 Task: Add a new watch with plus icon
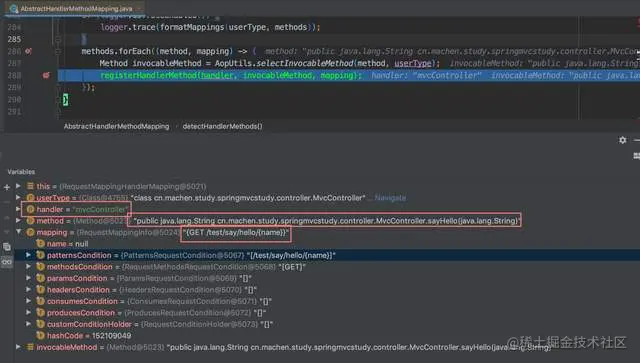pyautogui.click(x=7, y=187)
